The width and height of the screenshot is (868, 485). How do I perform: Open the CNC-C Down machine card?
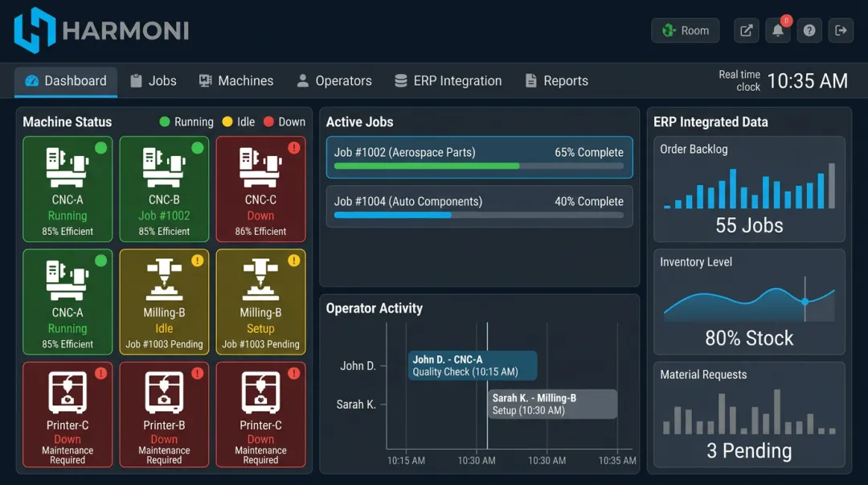tap(260, 189)
